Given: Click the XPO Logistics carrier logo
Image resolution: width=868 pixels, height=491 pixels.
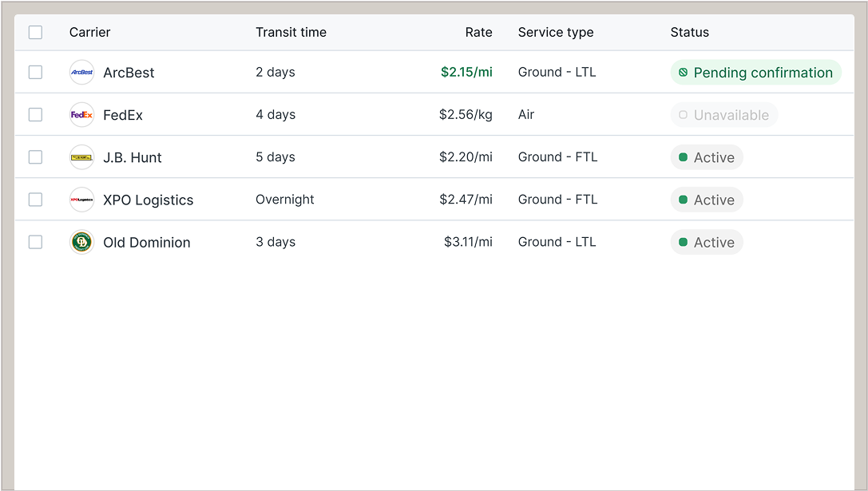Looking at the screenshot, I should [x=82, y=200].
